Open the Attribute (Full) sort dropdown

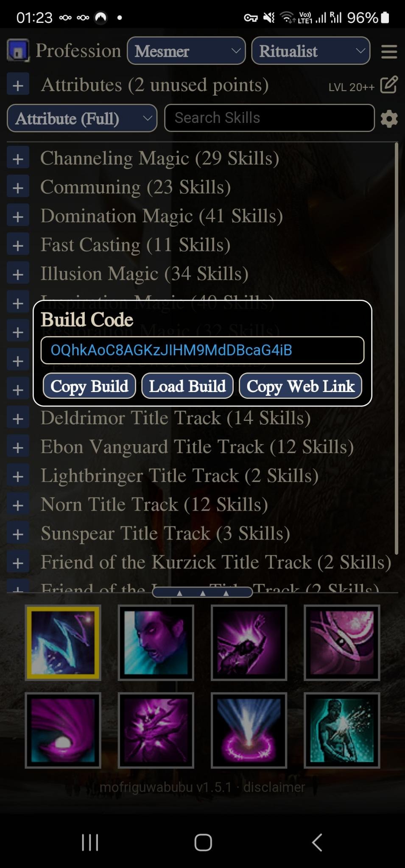[x=82, y=118]
